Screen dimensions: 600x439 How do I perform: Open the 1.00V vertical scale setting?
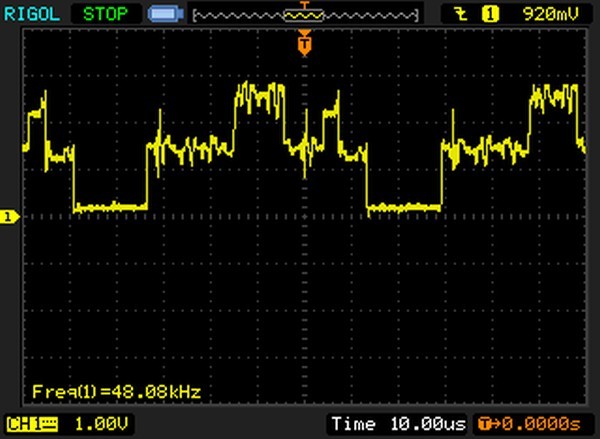tap(90, 424)
